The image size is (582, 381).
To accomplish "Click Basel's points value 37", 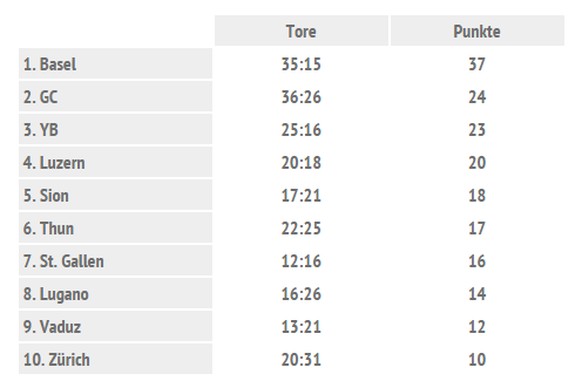I will coord(477,64).
